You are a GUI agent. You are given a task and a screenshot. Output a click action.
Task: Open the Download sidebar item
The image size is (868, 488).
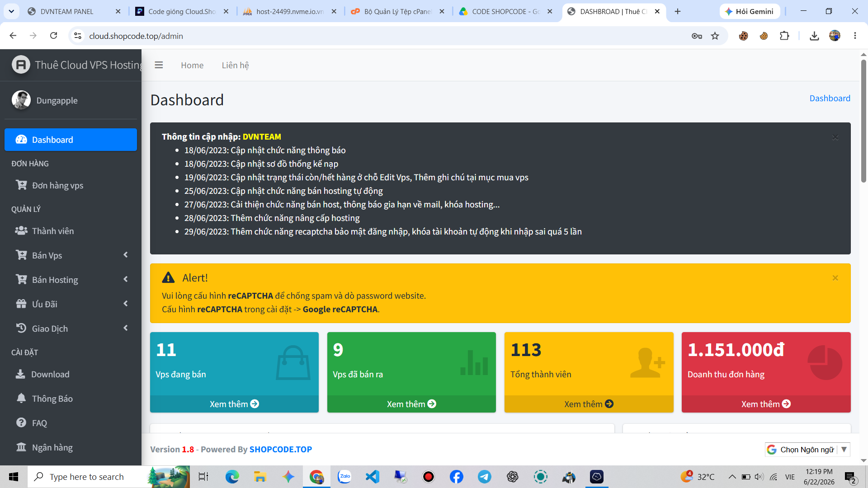click(71, 374)
